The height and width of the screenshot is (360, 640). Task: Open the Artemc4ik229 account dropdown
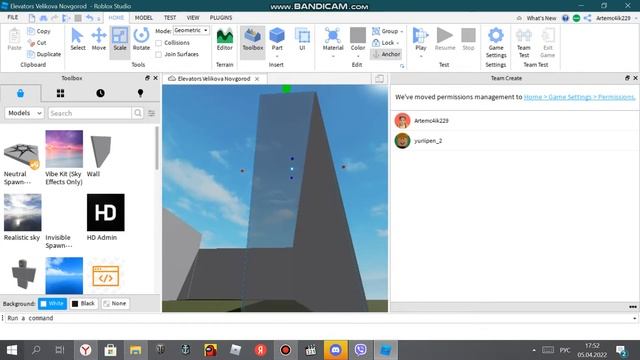pyautogui.click(x=616, y=18)
